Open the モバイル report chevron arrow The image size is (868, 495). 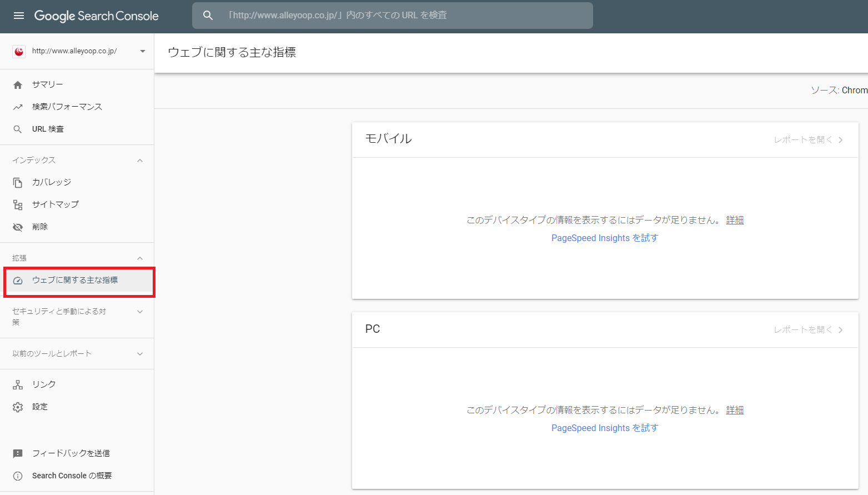point(841,140)
